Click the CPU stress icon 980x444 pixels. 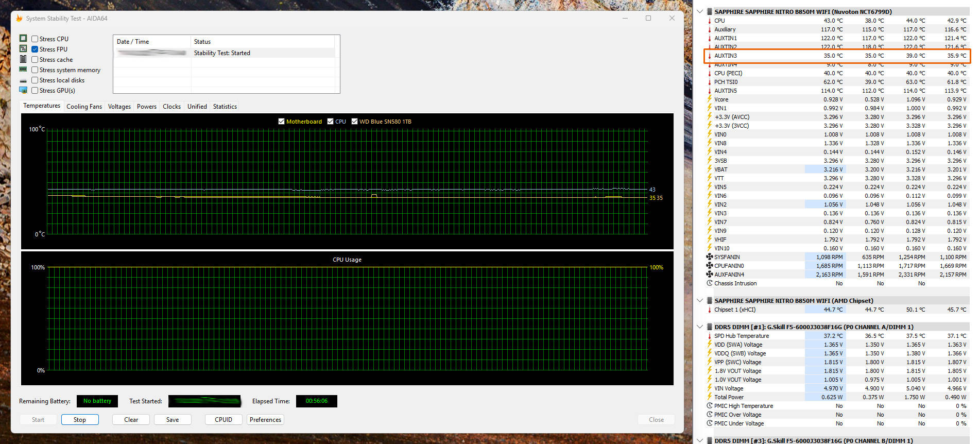point(23,39)
